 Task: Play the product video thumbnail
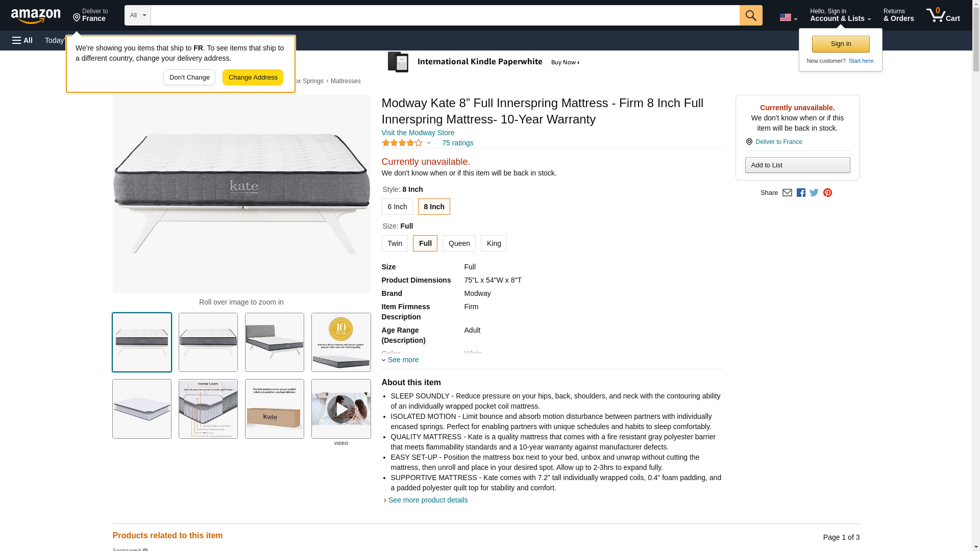(x=341, y=409)
